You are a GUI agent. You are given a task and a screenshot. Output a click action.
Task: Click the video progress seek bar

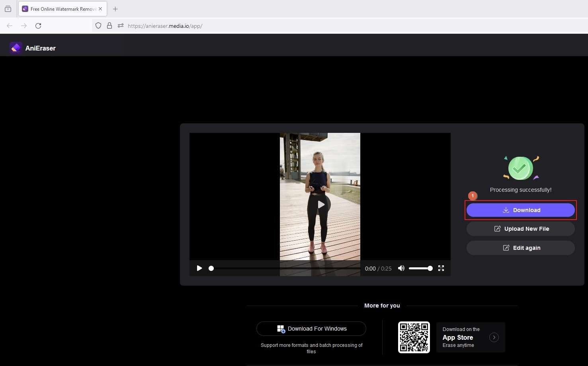pos(285,269)
